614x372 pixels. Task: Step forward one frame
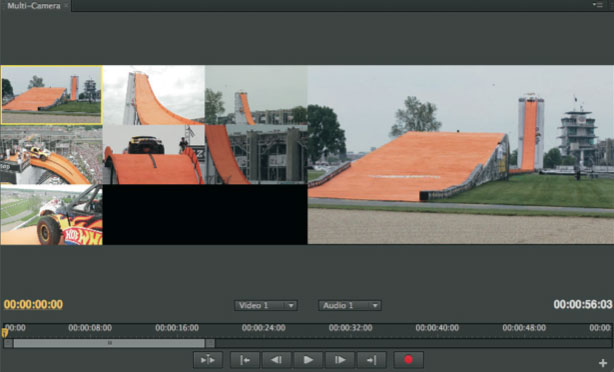coord(340,359)
